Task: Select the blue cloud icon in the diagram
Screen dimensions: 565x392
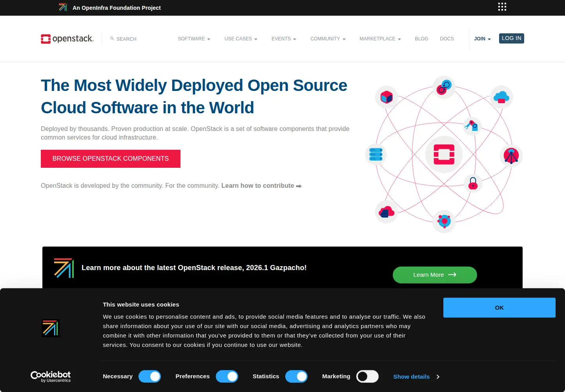Action: 501,97
